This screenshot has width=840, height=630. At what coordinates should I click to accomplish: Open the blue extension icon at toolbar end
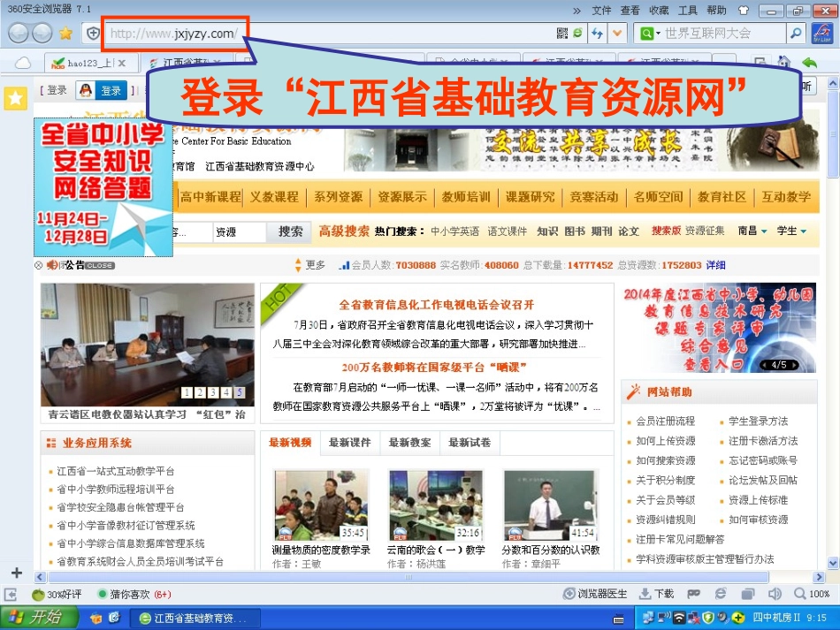pos(821,34)
